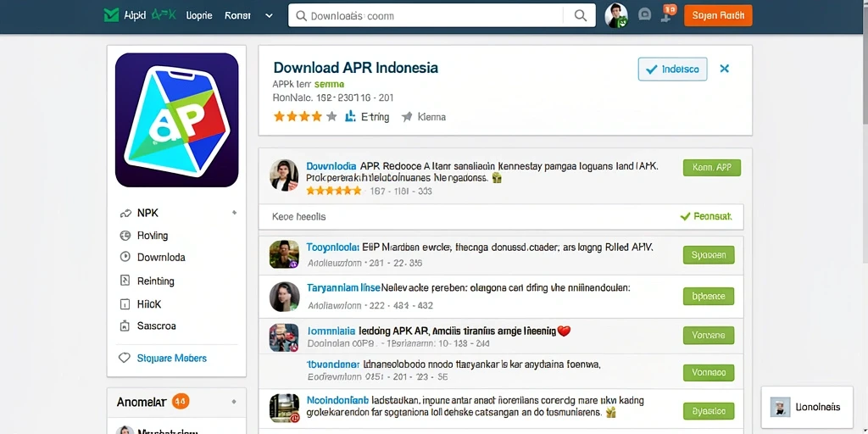Screen dimensions: 868x434
Task: Click the orange Sojen Ratch button
Action: tap(718, 15)
